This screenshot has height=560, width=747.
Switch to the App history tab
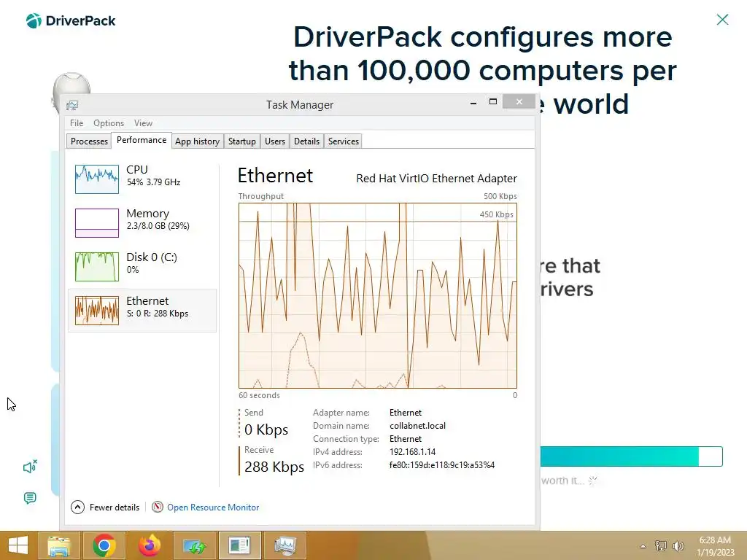[x=197, y=141]
